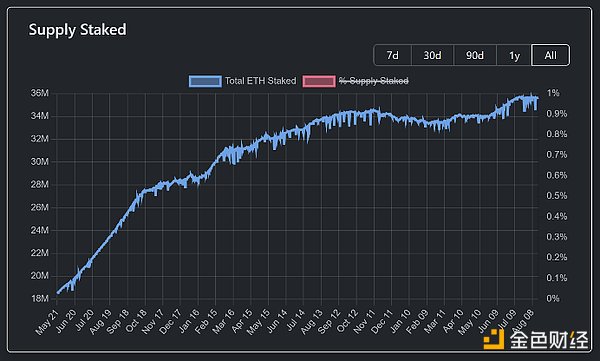The width and height of the screenshot is (600, 361).
Task: Click the 26M y-axis label
Action: point(39,207)
